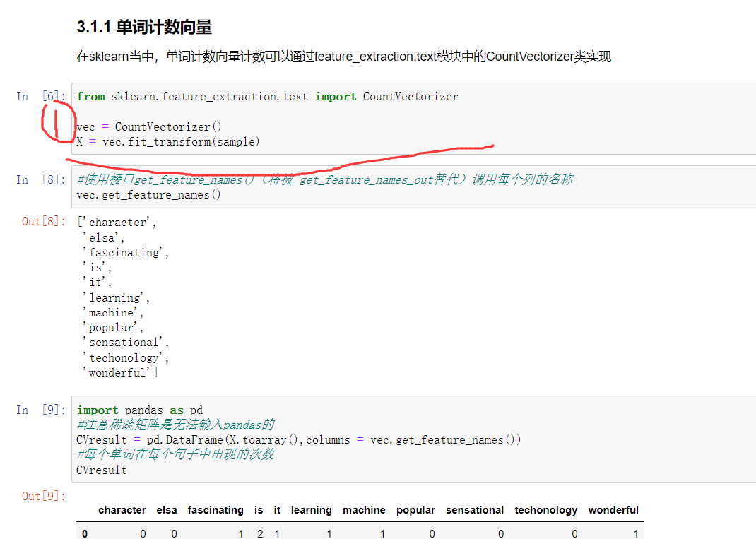The width and height of the screenshot is (756, 539).
Task: Click the 'is' column header
Action: [259, 510]
